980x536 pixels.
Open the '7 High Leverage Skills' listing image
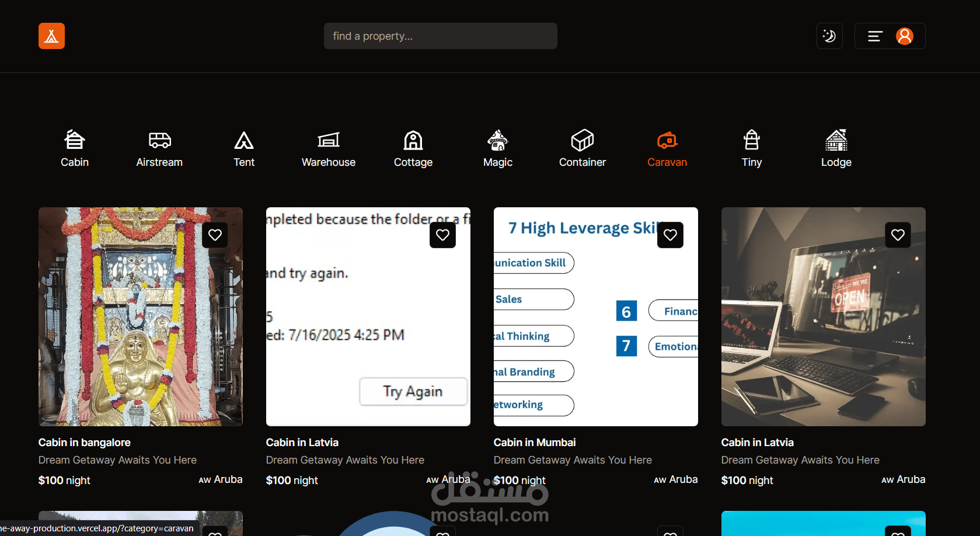596,316
